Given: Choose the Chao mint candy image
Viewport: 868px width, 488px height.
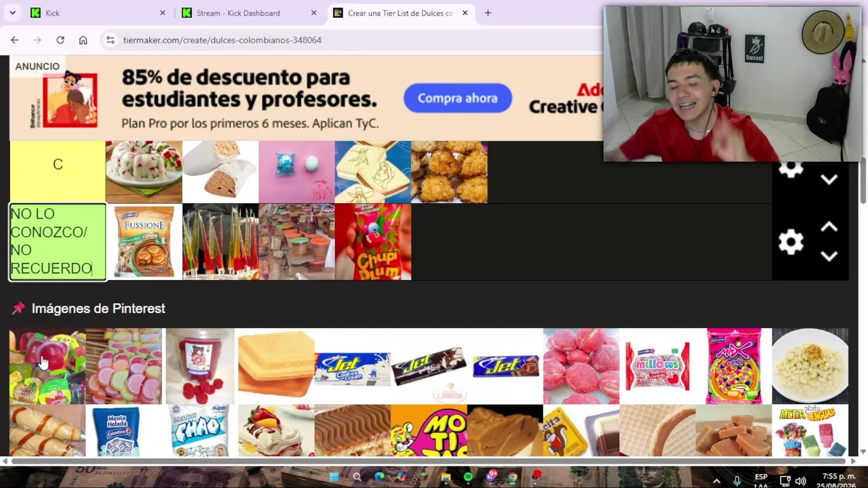Looking at the screenshot, I should tap(200, 430).
